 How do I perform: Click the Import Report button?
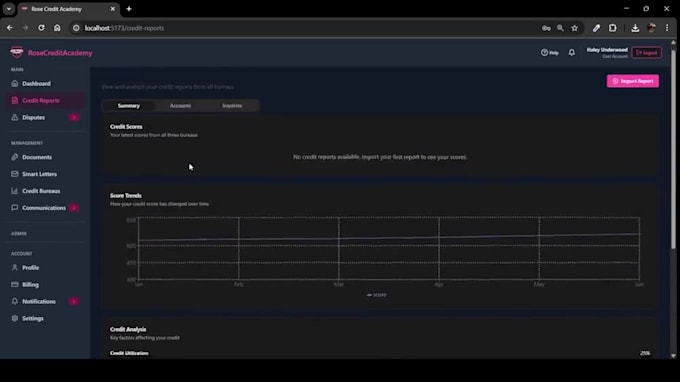coord(633,81)
